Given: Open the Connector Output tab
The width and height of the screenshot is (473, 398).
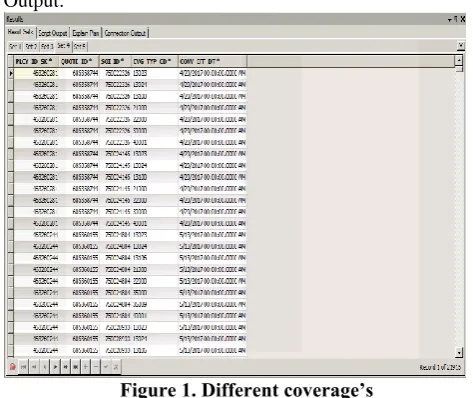Looking at the screenshot, I should coord(125,33).
